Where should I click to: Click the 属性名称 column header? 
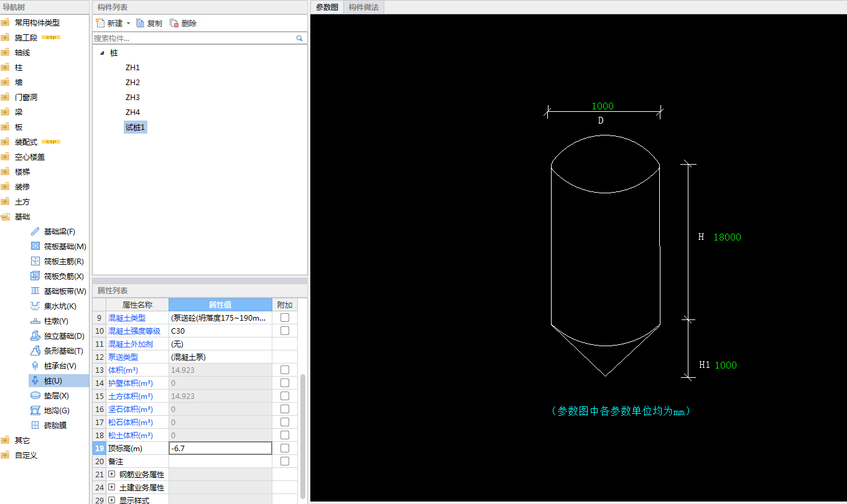pyautogui.click(x=137, y=305)
